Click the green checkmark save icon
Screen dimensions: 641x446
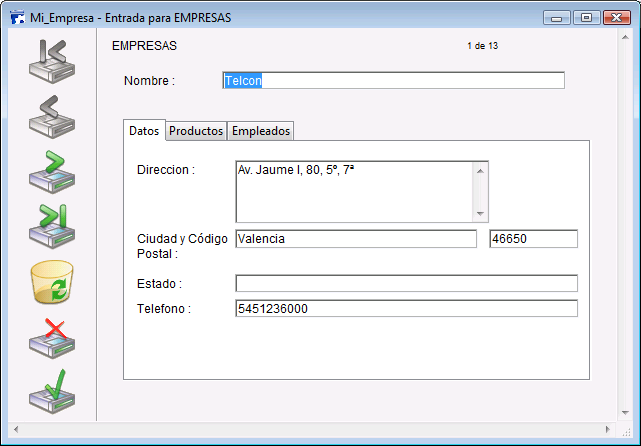(51, 392)
